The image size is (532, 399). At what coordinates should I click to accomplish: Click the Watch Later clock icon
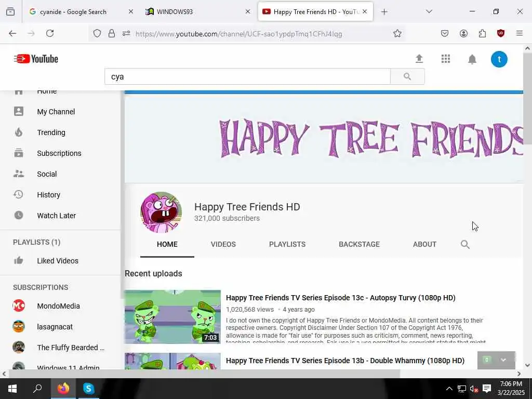19,215
